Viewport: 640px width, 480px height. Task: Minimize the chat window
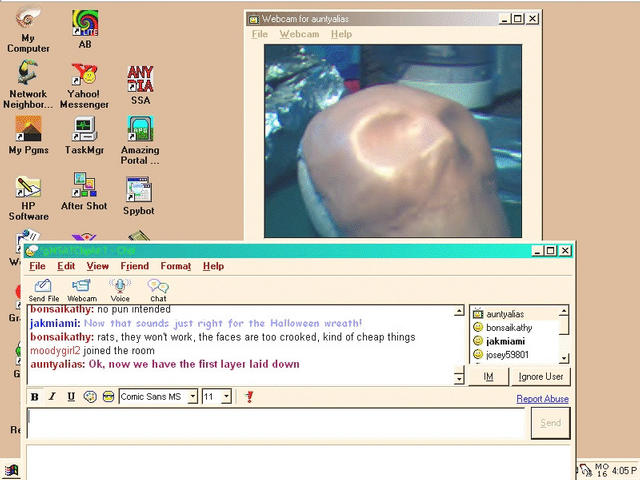click(538, 251)
